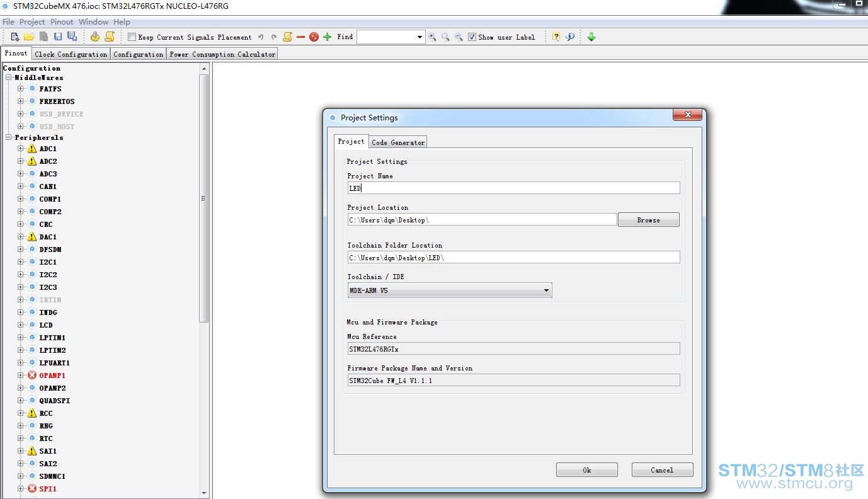Click the Project Name input field

(513, 188)
